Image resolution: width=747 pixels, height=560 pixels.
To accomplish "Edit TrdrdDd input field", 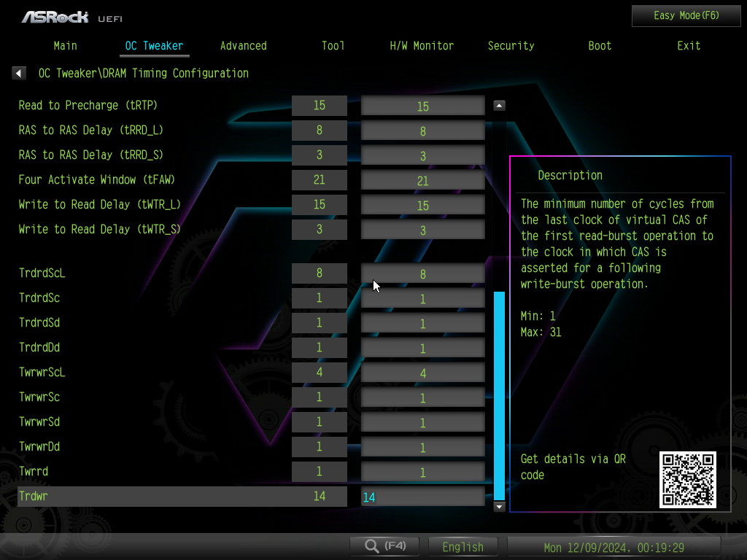I will tap(422, 348).
